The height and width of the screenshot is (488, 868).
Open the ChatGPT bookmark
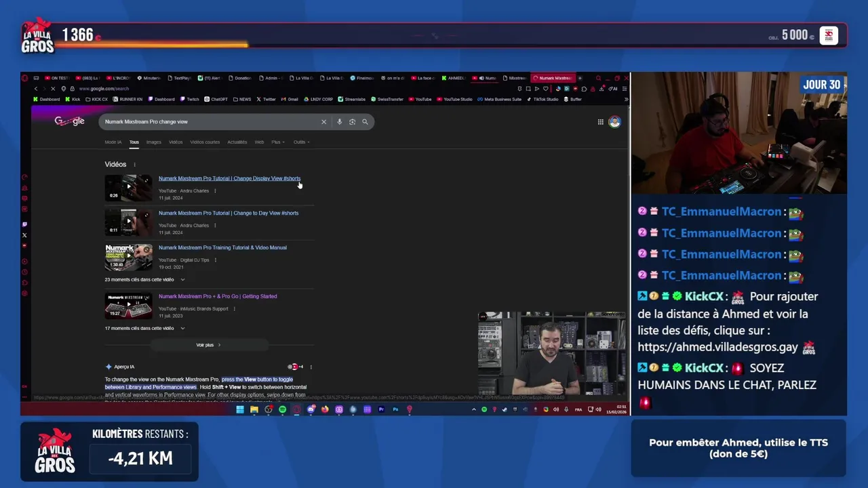pos(216,100)
